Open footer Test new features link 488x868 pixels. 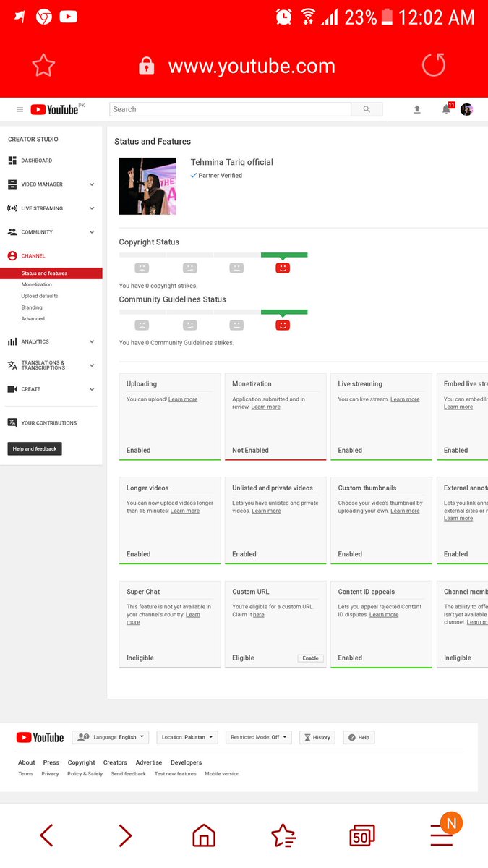click(x=176, y=774)
